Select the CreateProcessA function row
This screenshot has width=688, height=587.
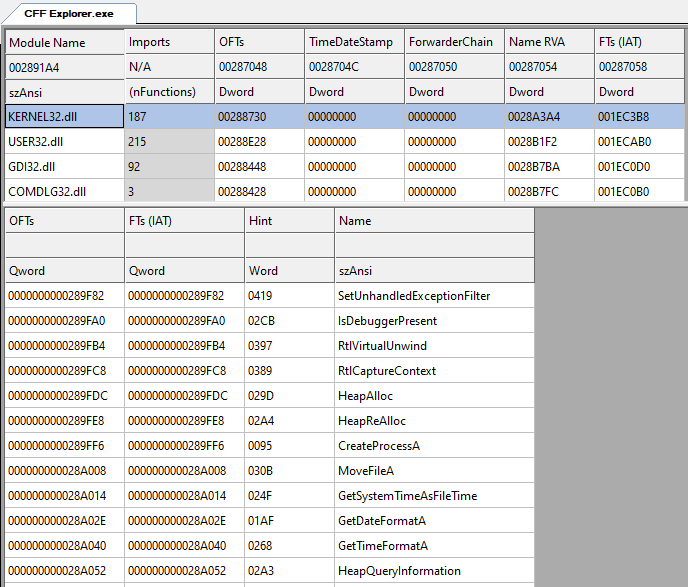[x=270, y=445]
